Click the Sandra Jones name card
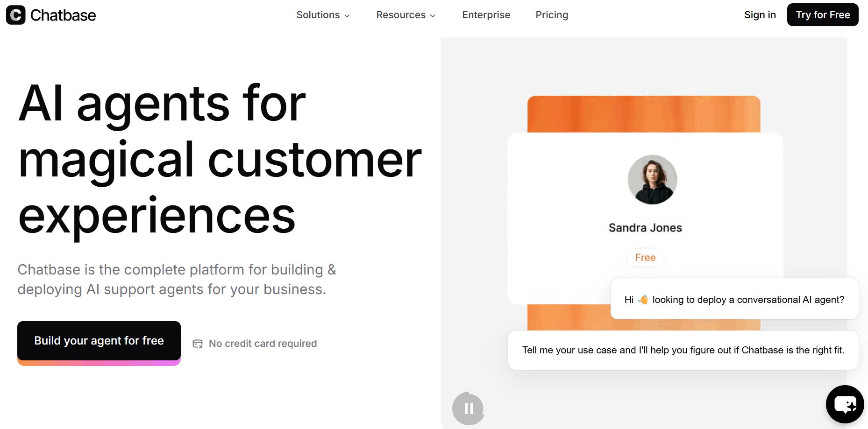 pos(645,227)
